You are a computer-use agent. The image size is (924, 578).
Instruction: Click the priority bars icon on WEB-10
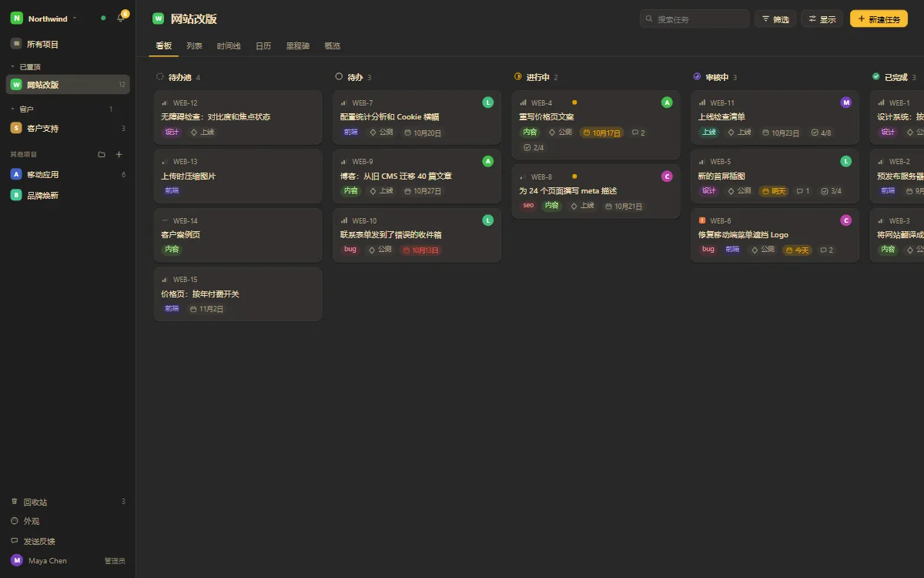pos(344,220)
